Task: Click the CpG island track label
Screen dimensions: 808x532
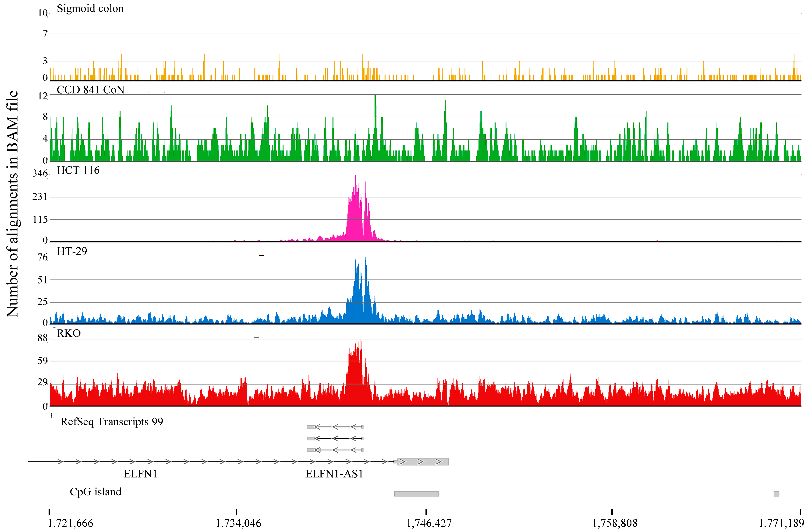Action: (96, 492)
